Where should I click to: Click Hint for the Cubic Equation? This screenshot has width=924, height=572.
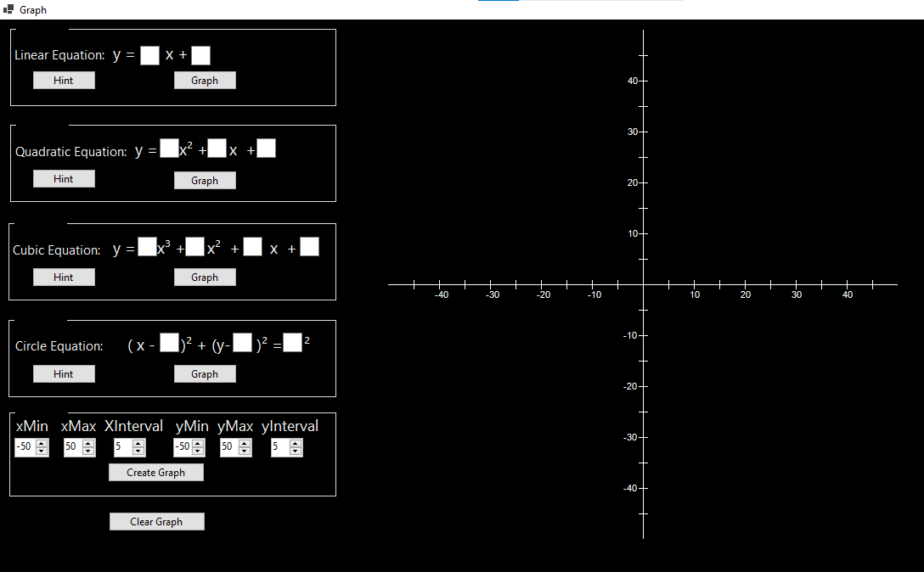coord(64,277)
